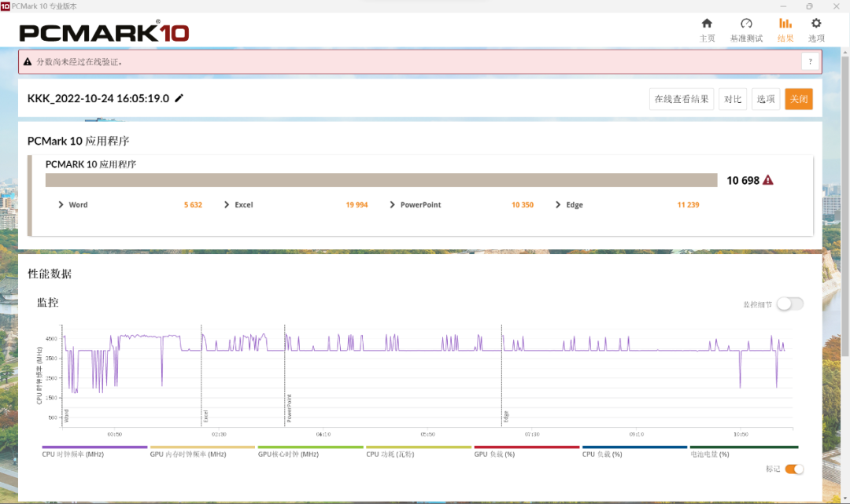850x504 pixels.
Task: Click the alert icon in the pink banner
Action: (28, 61)
